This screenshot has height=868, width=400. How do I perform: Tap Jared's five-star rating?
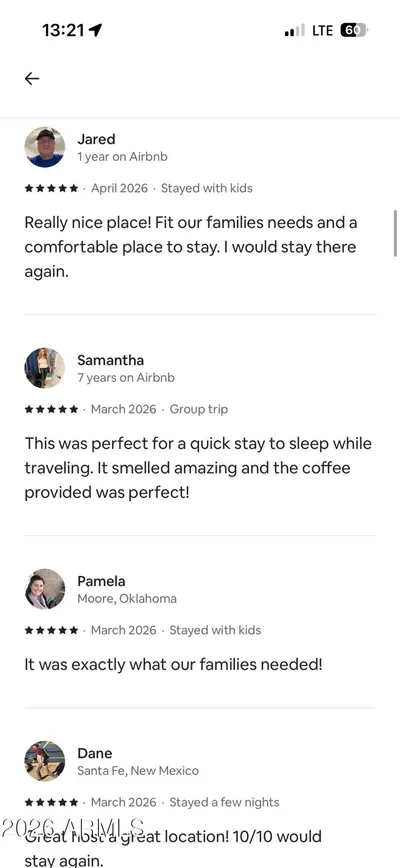(x=51, y=189)
